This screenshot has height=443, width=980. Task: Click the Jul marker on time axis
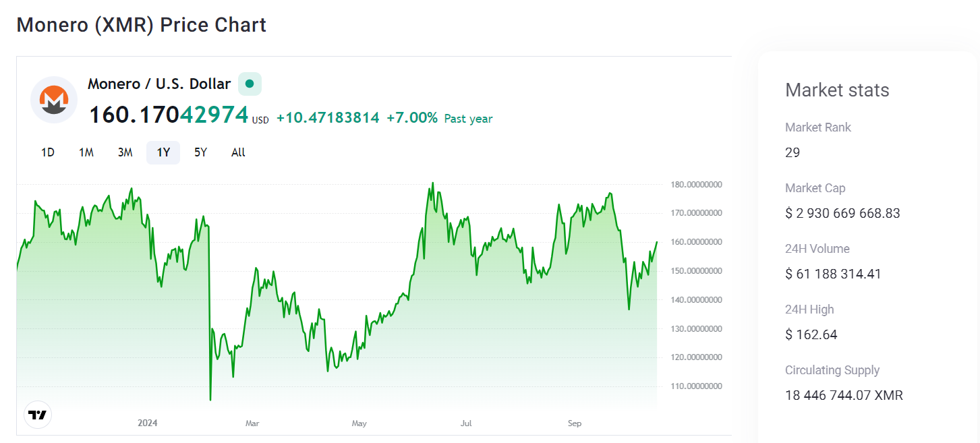(466, 423)
